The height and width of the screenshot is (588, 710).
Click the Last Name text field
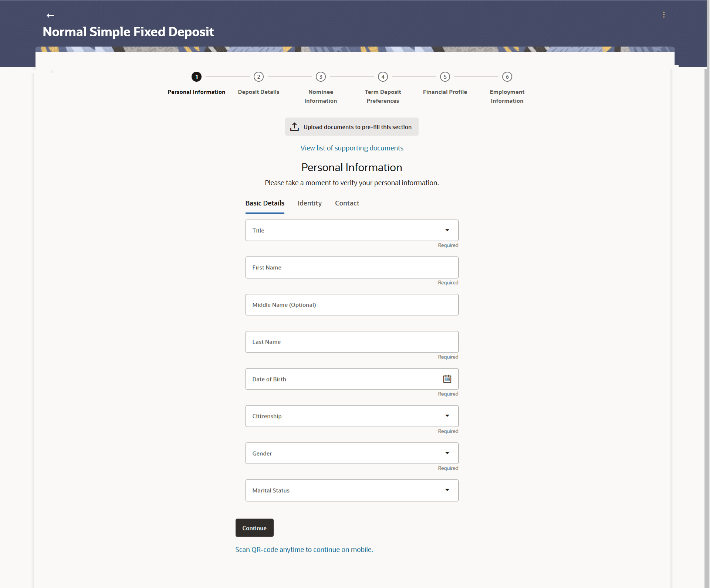(352, 342)
